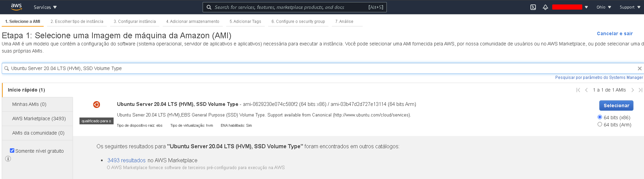Go to first page of AMIs

(578, 90)
